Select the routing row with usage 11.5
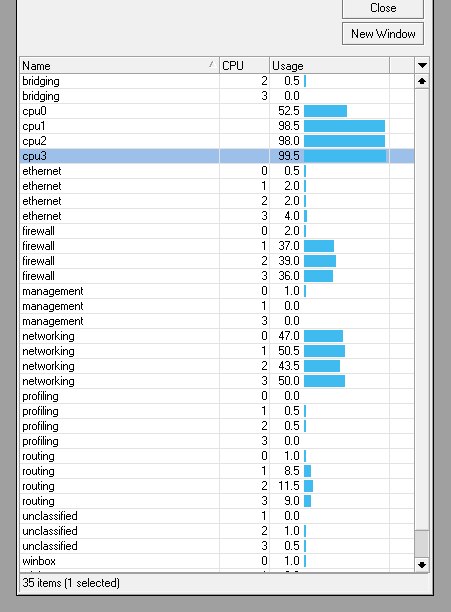This screenshot has width=451, height=612. tap(217, 486)
